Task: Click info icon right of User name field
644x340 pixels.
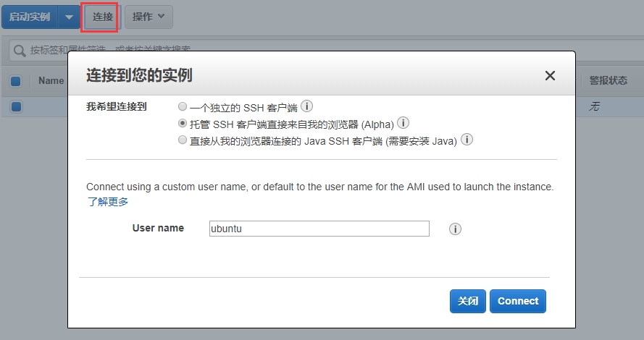Action: click(455, 229)
